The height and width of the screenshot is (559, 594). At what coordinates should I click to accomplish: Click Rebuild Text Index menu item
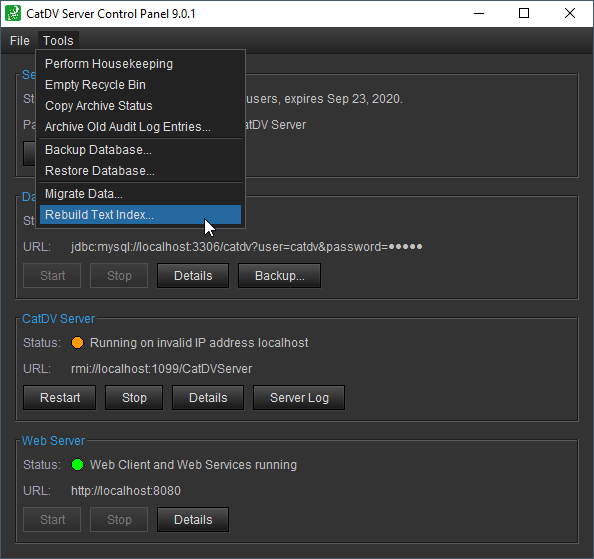[x=140, y=215]
